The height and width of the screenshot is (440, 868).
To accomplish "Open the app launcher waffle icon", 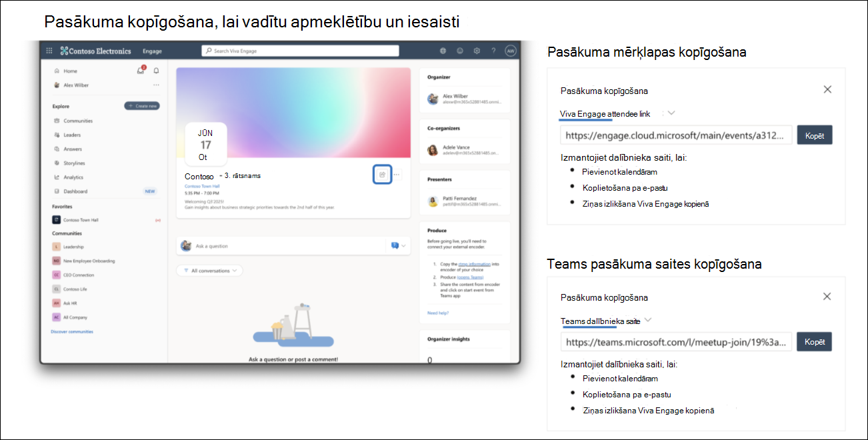I will (x=49, y=51).
